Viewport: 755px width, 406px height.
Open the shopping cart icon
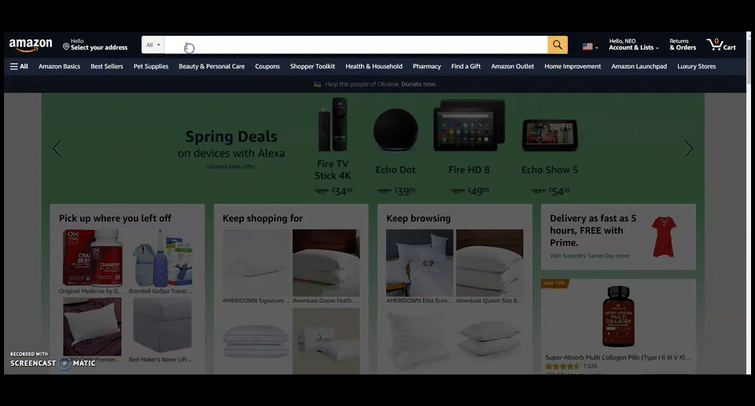coord(721,45)
